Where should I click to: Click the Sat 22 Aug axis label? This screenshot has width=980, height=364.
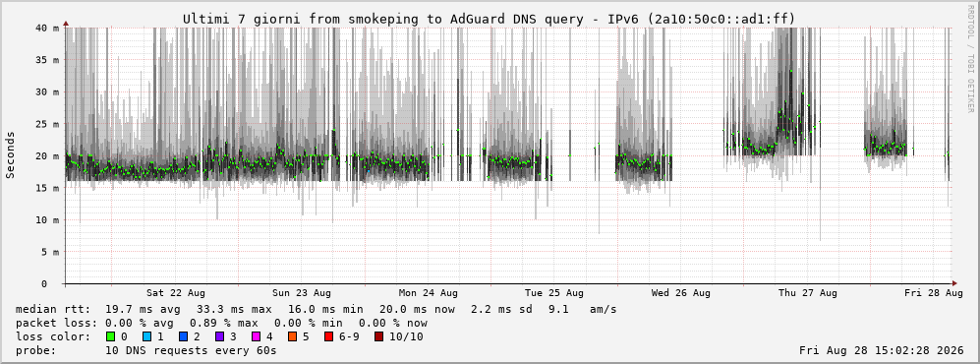[x=176, y=293]
